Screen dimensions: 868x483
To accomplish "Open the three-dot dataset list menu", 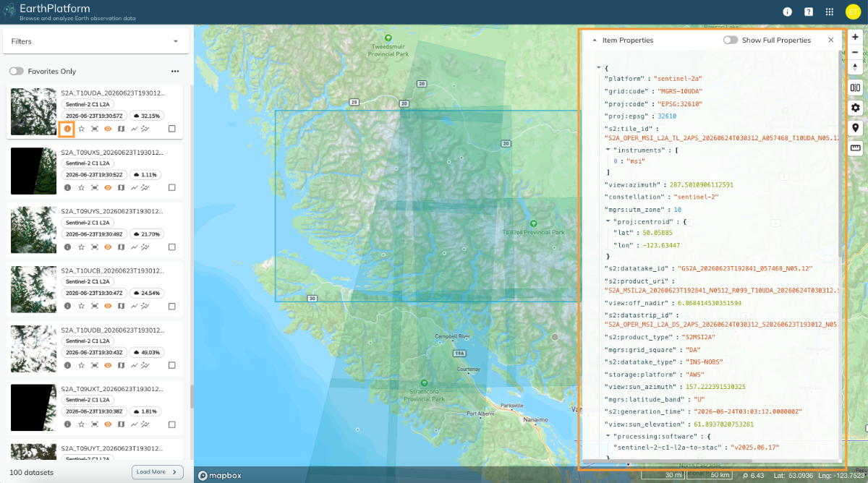I will click(x=175, y=72).
